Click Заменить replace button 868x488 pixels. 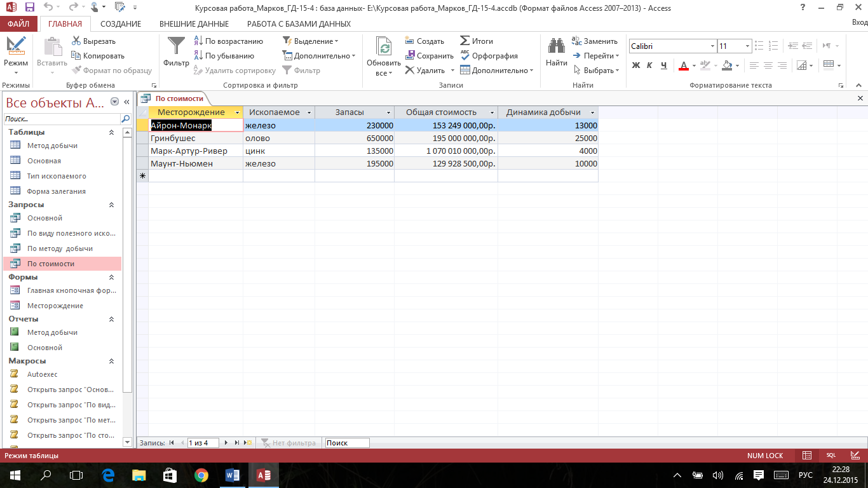[595, 41]
